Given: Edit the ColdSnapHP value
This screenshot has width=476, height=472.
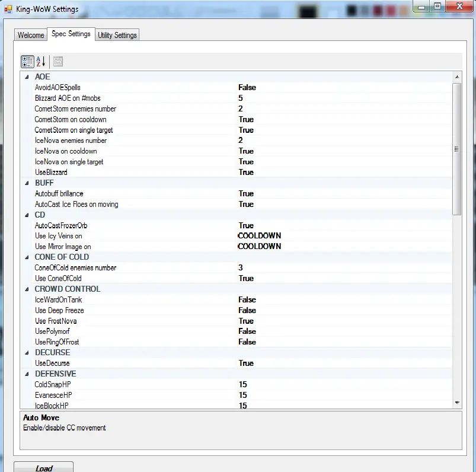Looking at the screenshot, I should (344, 384).
